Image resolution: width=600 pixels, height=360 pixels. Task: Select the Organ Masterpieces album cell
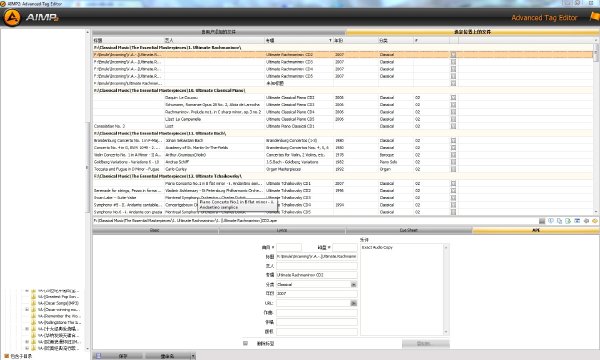(x=299, y=169)
